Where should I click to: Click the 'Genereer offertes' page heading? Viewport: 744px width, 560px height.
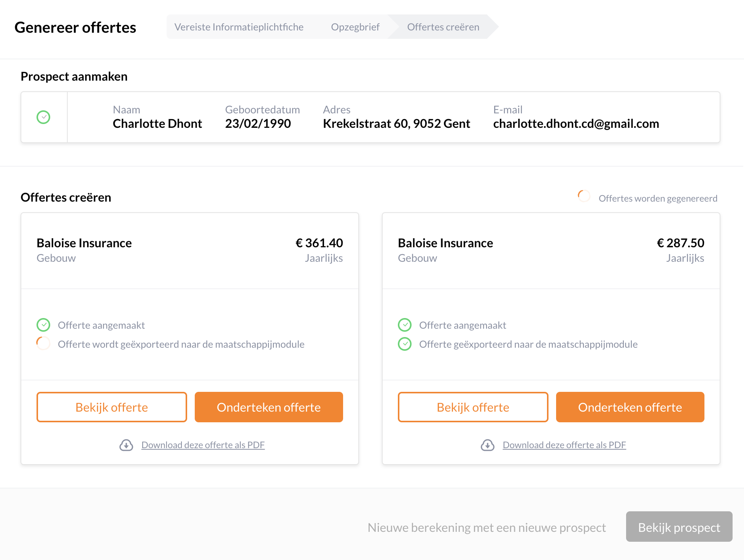(75, 27)
